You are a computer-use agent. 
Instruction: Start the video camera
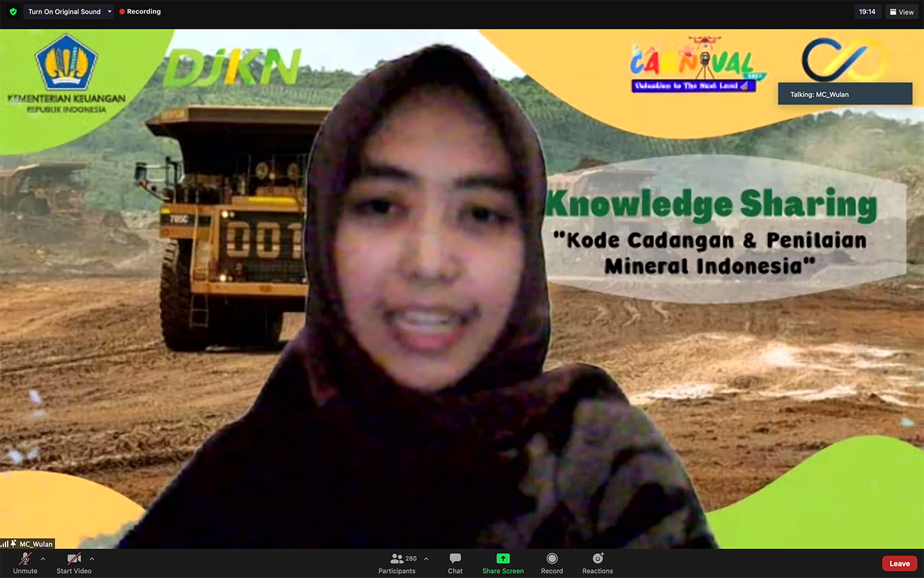(74, 562)
